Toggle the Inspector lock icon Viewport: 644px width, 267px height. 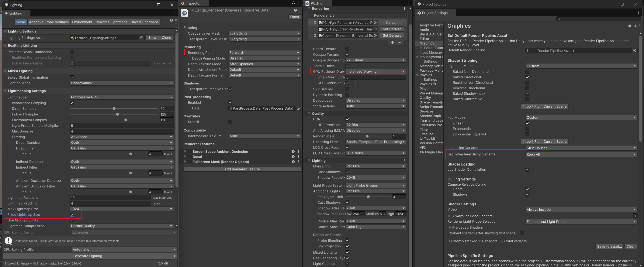(293, 3)
